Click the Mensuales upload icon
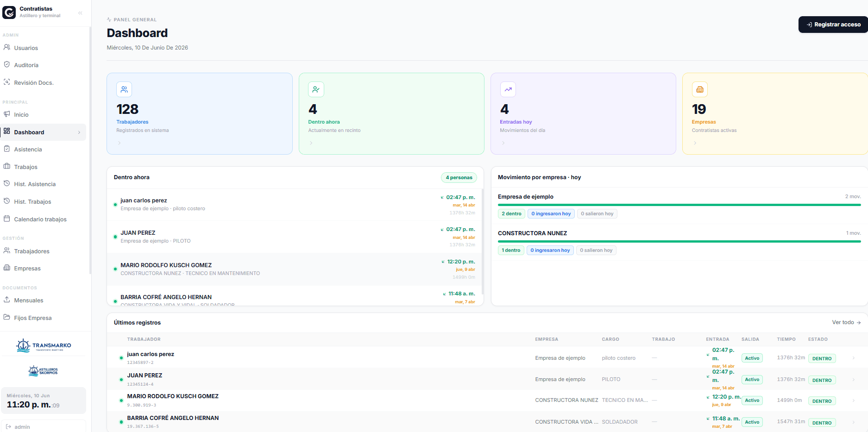Viewport: 868px width, 432px height. coord(6,300)
